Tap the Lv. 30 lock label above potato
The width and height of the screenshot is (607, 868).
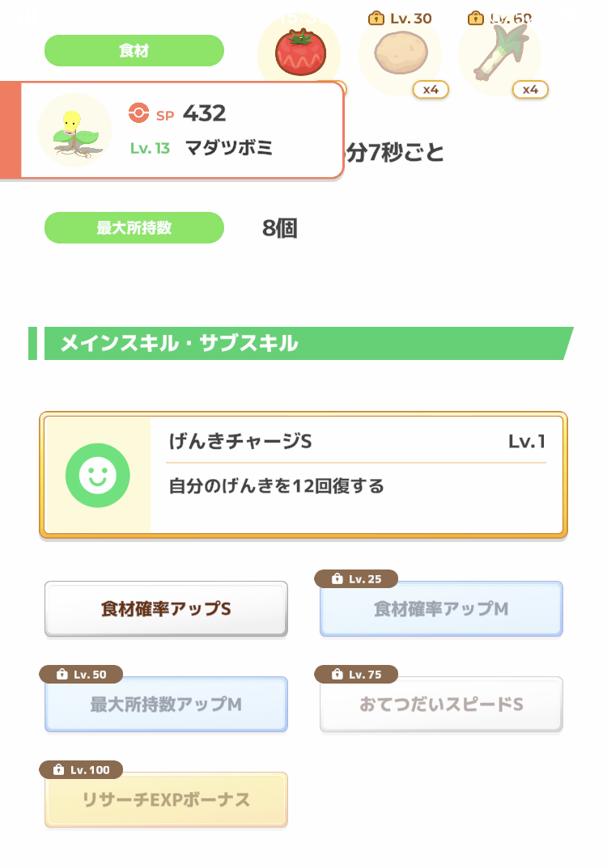400,18
